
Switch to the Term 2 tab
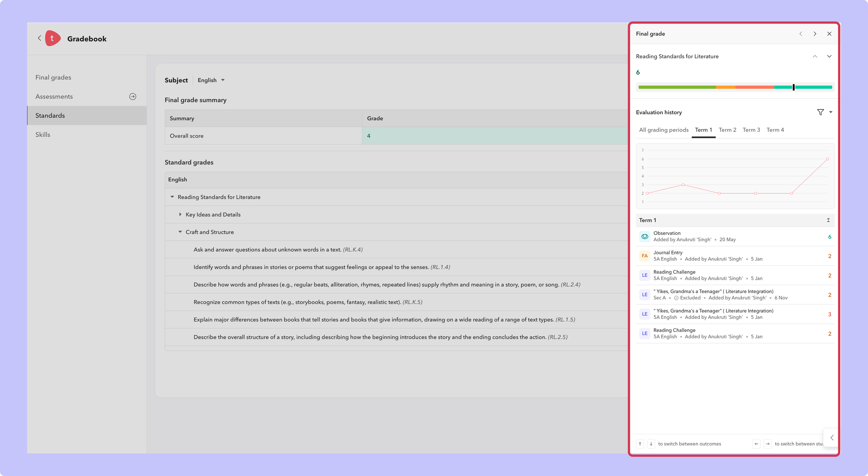coord(727,130)
